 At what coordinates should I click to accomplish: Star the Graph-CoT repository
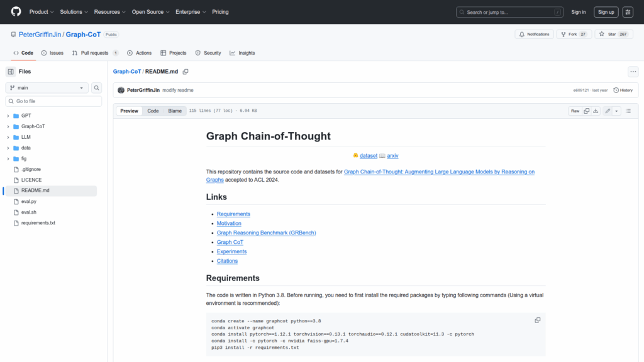point(608,35)
